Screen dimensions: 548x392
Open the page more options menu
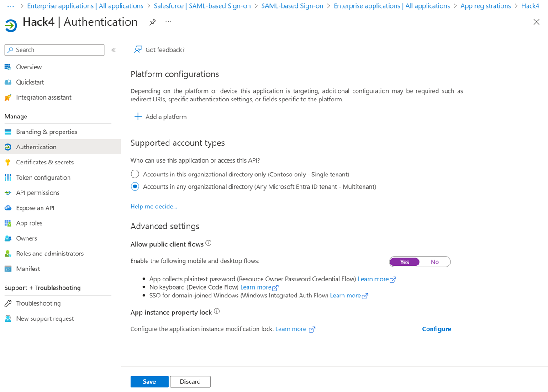(168, 21)
